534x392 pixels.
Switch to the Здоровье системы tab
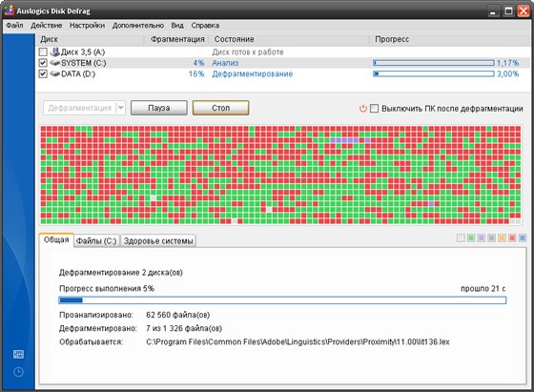[x=158, y=240]
